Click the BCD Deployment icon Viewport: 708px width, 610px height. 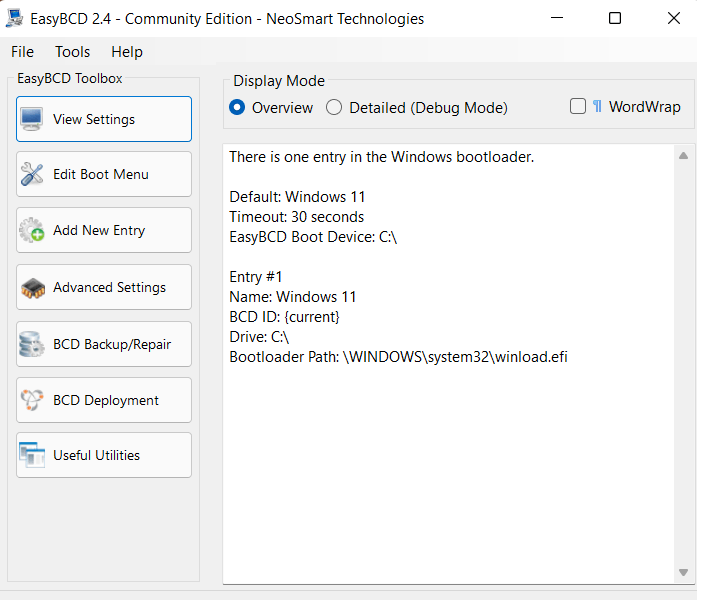(33, 401)
